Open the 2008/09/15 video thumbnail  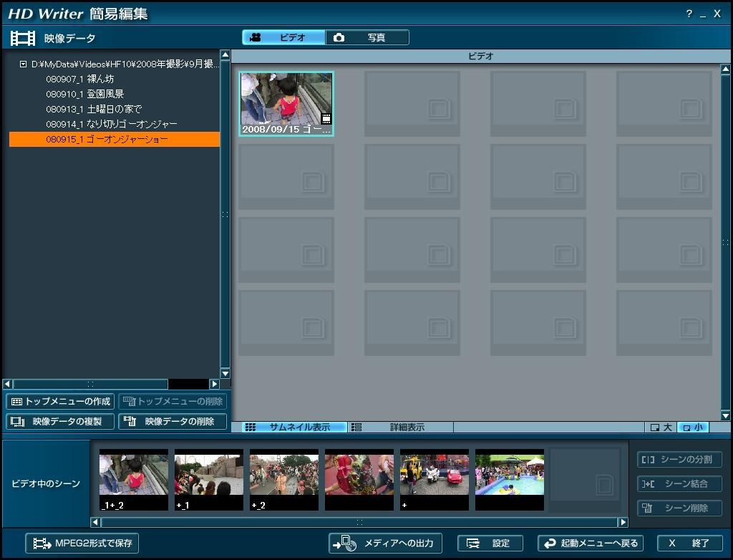286,104
